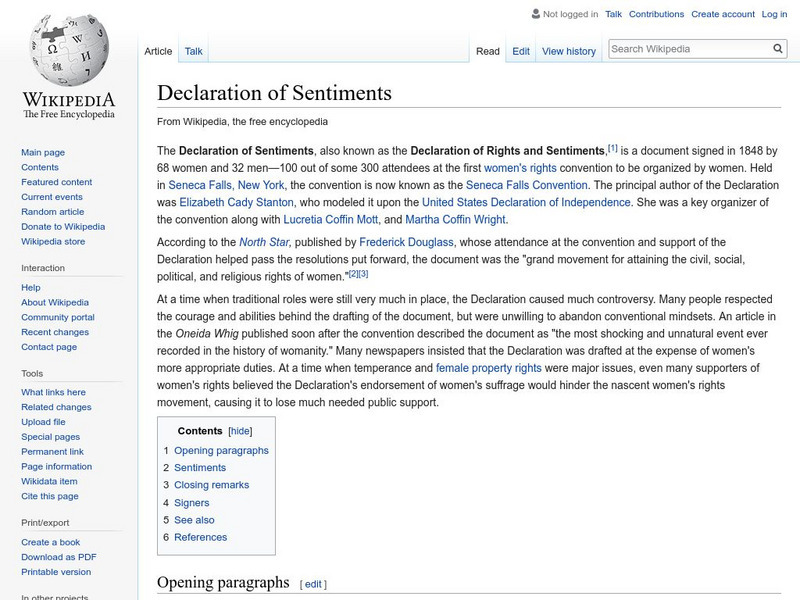Follow the female property rights link
800x600 pixels.
pos(488,368)
